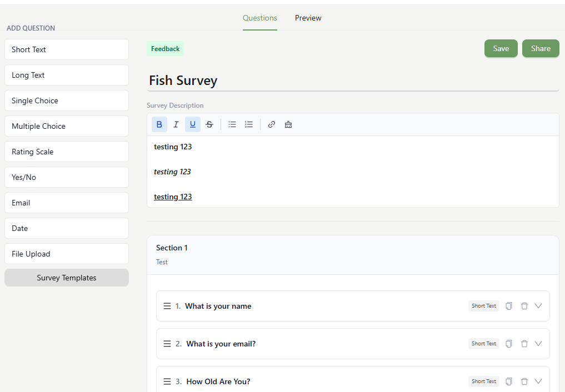Toggle italic formatting in description toolbar
This screenshot has width=565, height=392.
176,124
